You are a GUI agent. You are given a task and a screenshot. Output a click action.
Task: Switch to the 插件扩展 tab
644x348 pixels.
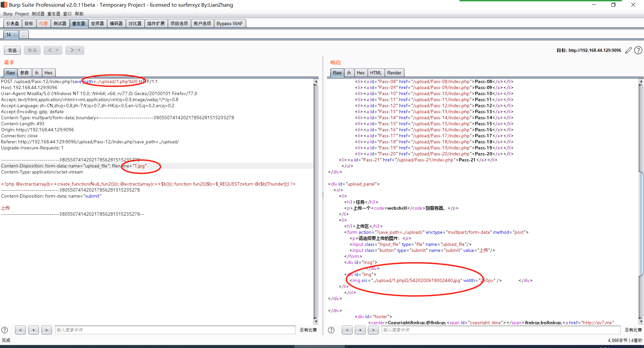pyautogui.click(x=156, y=23)
